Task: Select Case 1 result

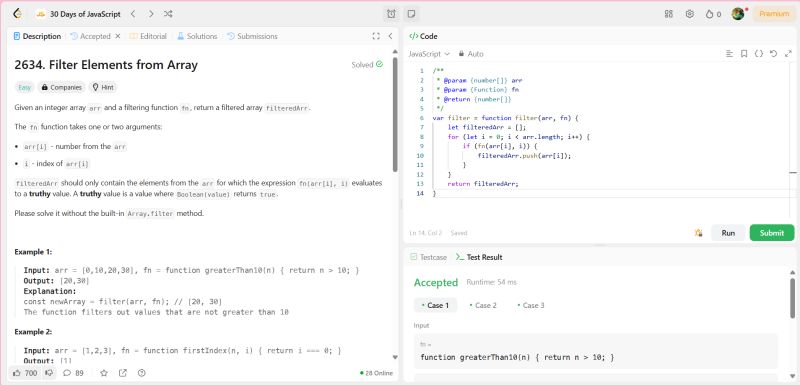Action: point(435,305)
